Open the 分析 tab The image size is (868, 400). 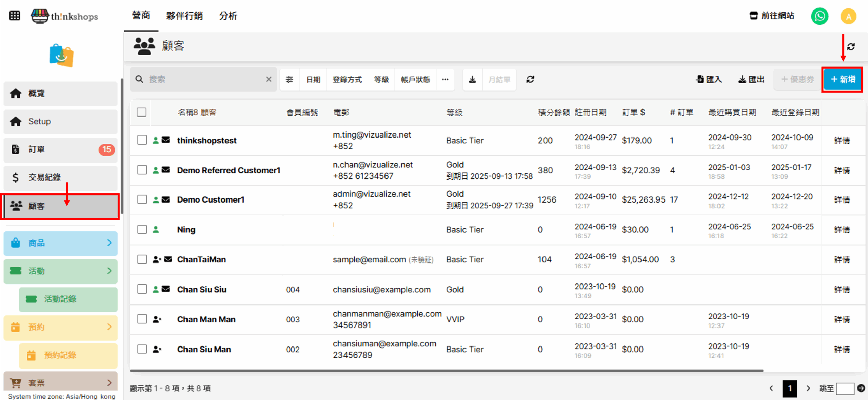pos(228,16)
